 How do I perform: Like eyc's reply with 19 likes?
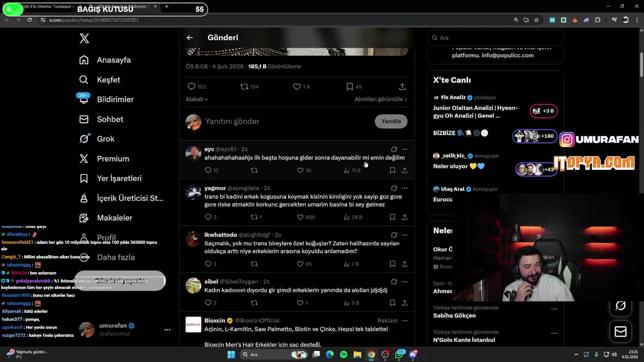click(x=300, y=170)
